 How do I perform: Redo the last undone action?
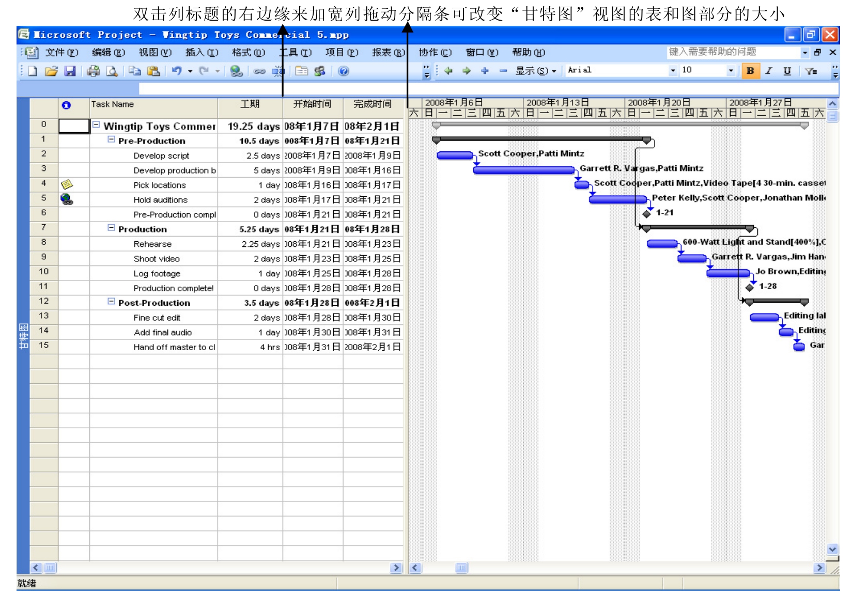tap(204, 71)
